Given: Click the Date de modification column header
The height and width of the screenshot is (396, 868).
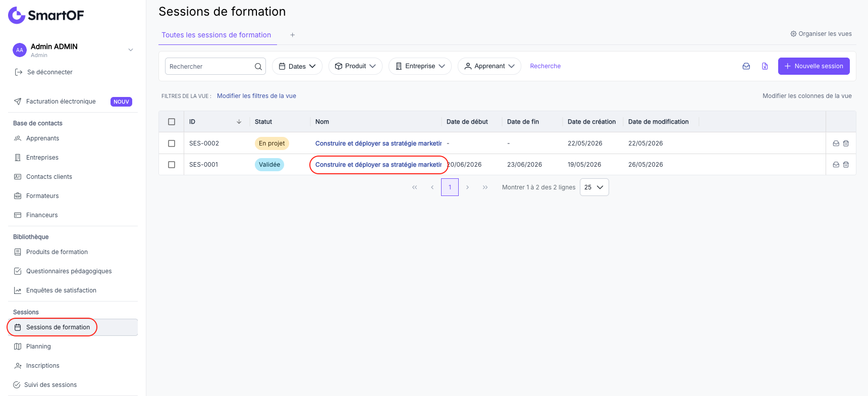Looking at the screenshot, I should (659, 122).
